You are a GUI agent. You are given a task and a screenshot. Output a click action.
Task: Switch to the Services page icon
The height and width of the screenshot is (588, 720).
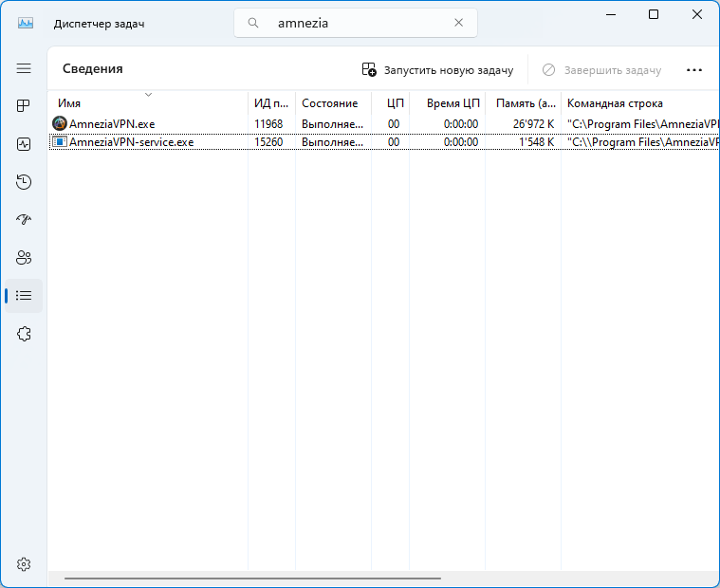coord(24,334)
